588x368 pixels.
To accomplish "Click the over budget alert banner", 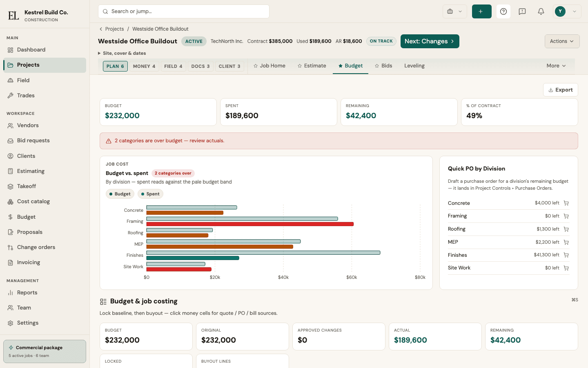I will tap(339, 141).
